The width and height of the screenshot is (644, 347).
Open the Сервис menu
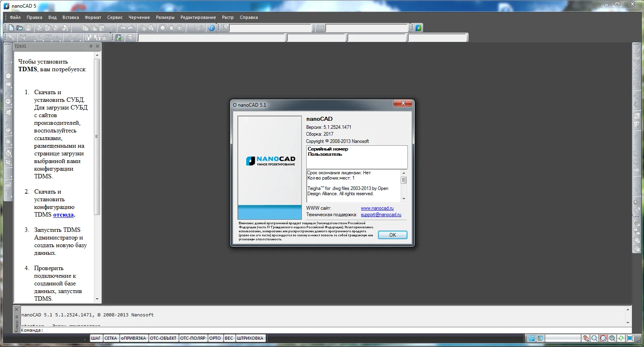115,17
